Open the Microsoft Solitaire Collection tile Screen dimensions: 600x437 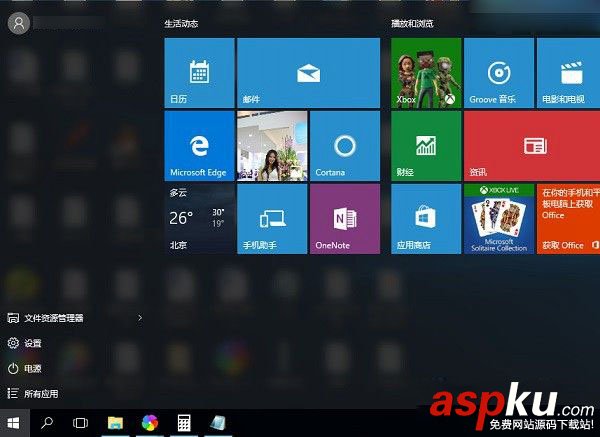tap(499, 219)
